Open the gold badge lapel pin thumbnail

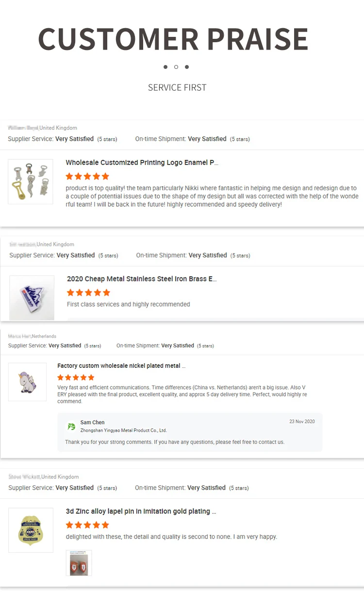31,530
